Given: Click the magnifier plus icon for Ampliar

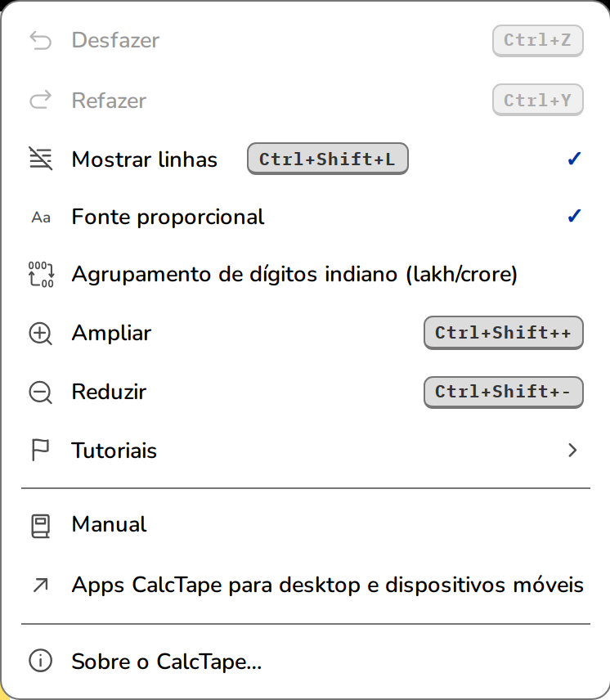Looking at the screenshot, I should pyautogui.click(x=41, y=334).
